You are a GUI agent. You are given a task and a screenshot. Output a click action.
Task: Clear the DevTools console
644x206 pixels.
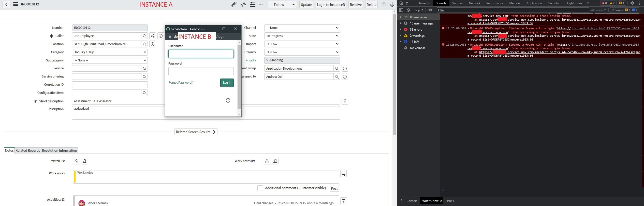coord(408,10)
